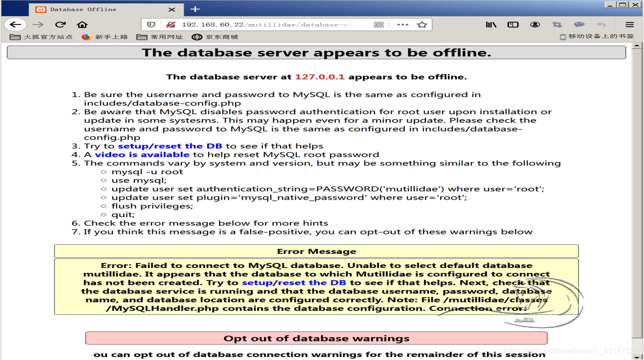Click the scrollbar up arrow

[x=637, y=46]
